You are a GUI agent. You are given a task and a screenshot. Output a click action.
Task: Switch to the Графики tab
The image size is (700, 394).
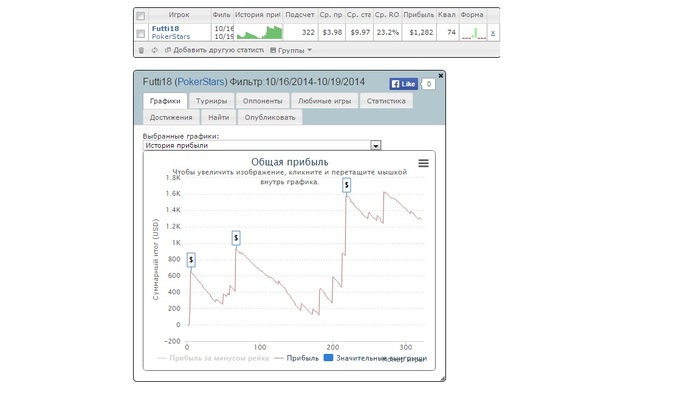(x=165, y=101)
